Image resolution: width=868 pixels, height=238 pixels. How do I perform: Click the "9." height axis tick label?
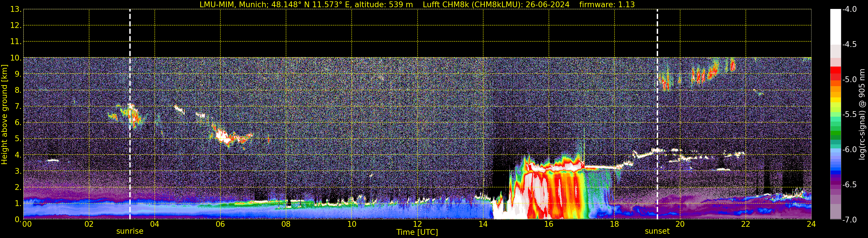(x=18, y=74)
